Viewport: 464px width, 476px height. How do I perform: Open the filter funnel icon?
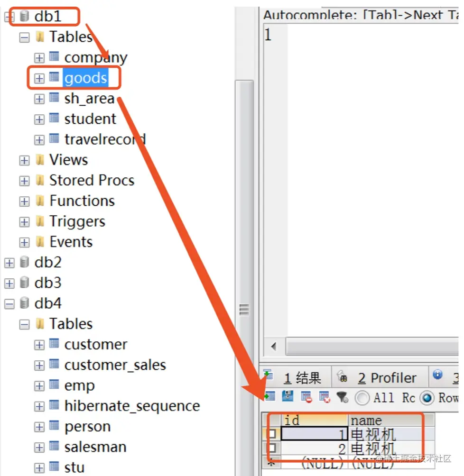click(343, 397)
